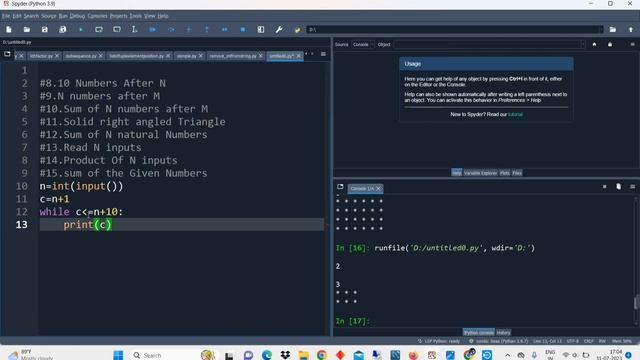Open editor file-switcher browse tabs icon
This screenshot has height=360, width=640.
pos(7,54)
